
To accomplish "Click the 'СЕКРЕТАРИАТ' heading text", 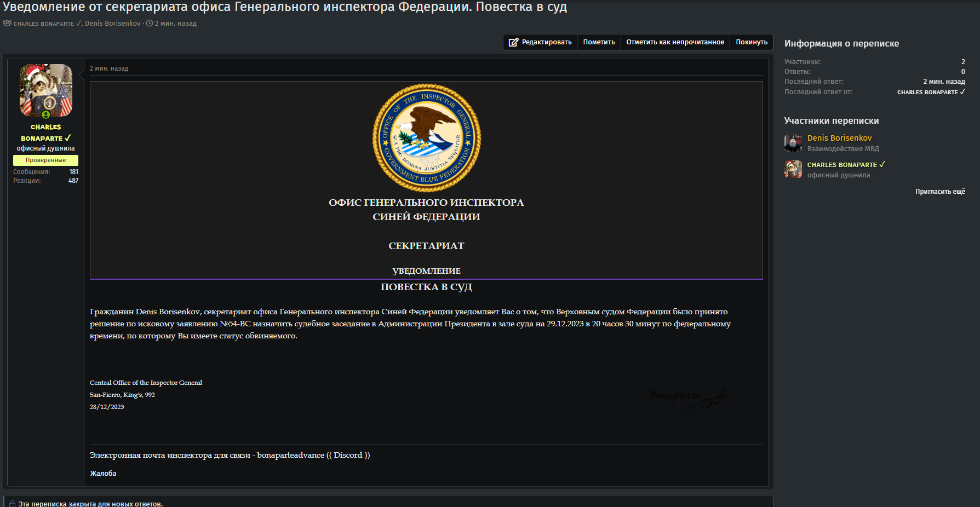I will (426, 246).
